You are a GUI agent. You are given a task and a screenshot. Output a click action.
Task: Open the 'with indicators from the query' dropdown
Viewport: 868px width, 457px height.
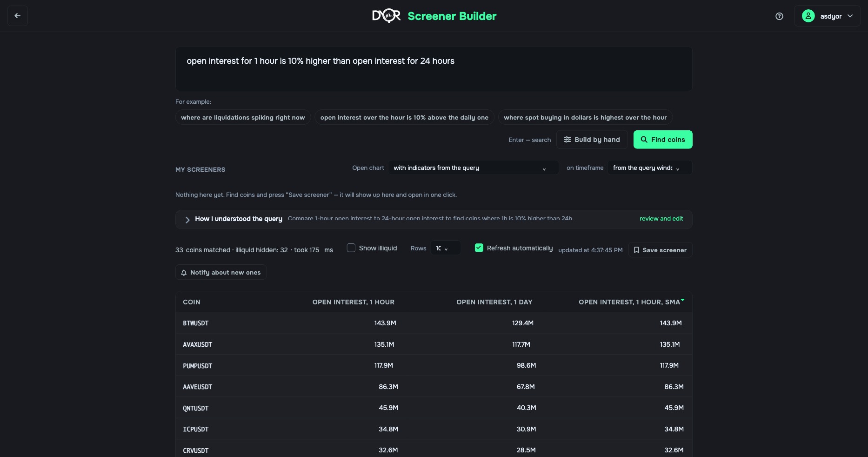(473, 168)
